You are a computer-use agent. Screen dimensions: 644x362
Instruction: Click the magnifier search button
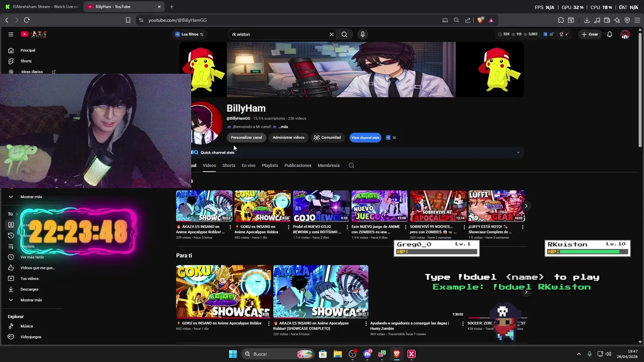tap(344, 34)
